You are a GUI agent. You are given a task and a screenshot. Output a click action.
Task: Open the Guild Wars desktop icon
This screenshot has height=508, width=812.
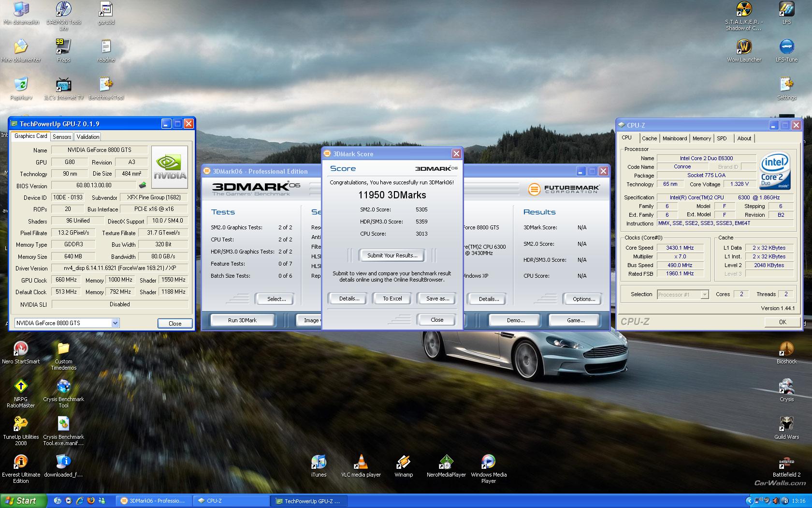click(786, 428)
